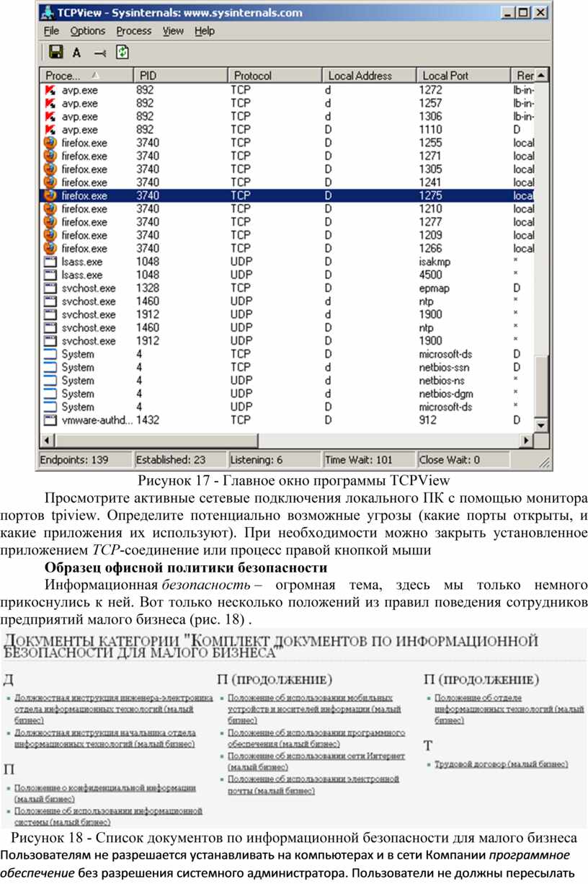Image resolution: width=588 pixels, height=884 pixels.
Task: Select the firefox.exe row with port 1305
Action: coord(288,169)
